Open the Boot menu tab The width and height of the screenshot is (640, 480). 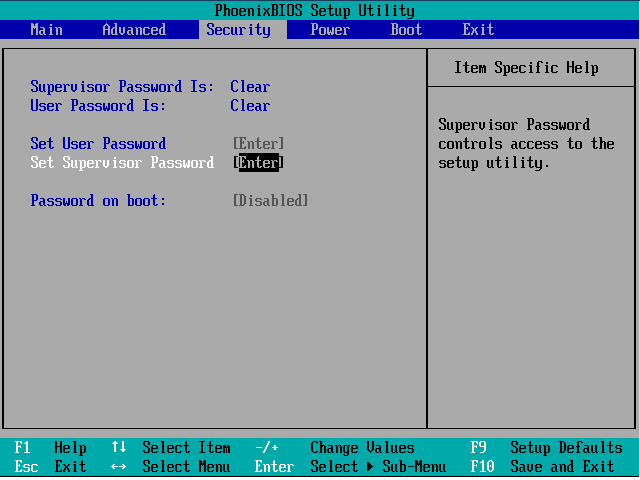[406, 30]
